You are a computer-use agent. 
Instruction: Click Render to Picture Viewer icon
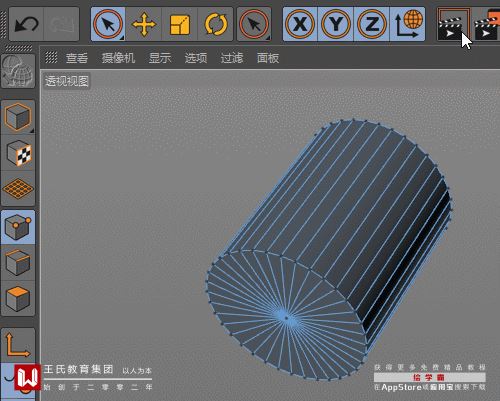487,24
